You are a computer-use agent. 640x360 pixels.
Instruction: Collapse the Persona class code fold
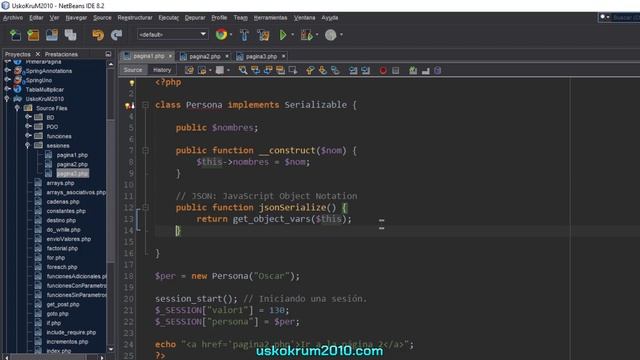point(145,105)
